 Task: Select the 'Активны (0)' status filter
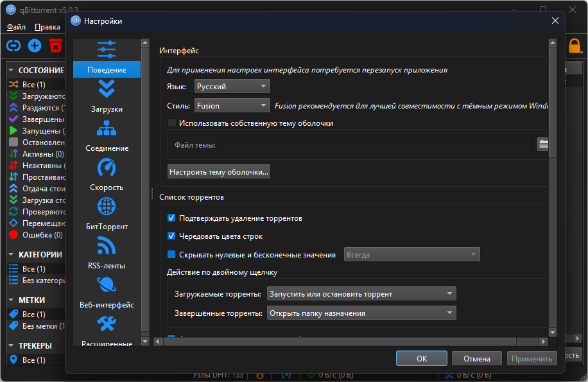36,154
